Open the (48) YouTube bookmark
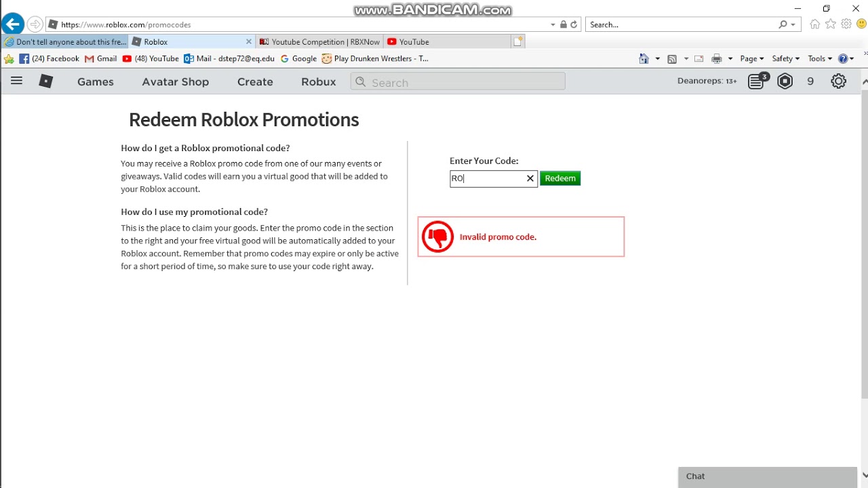 151,59
